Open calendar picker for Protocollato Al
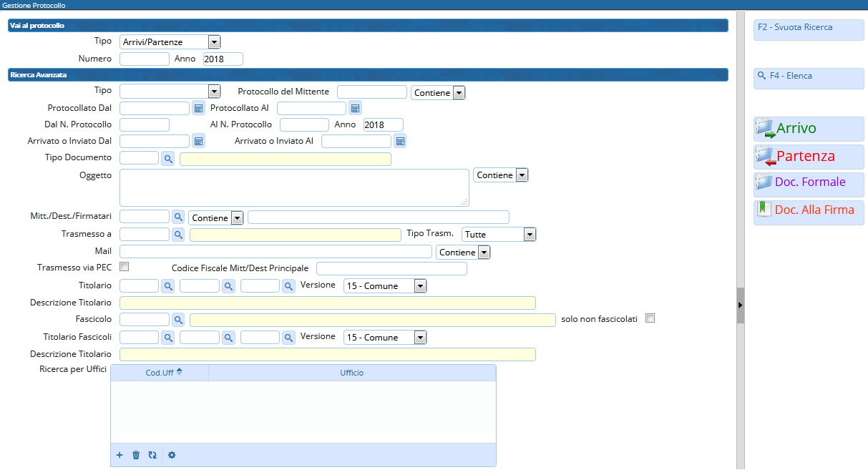Image resolution: width=868 pixels, height=470 pixels. tap(355, 108)
